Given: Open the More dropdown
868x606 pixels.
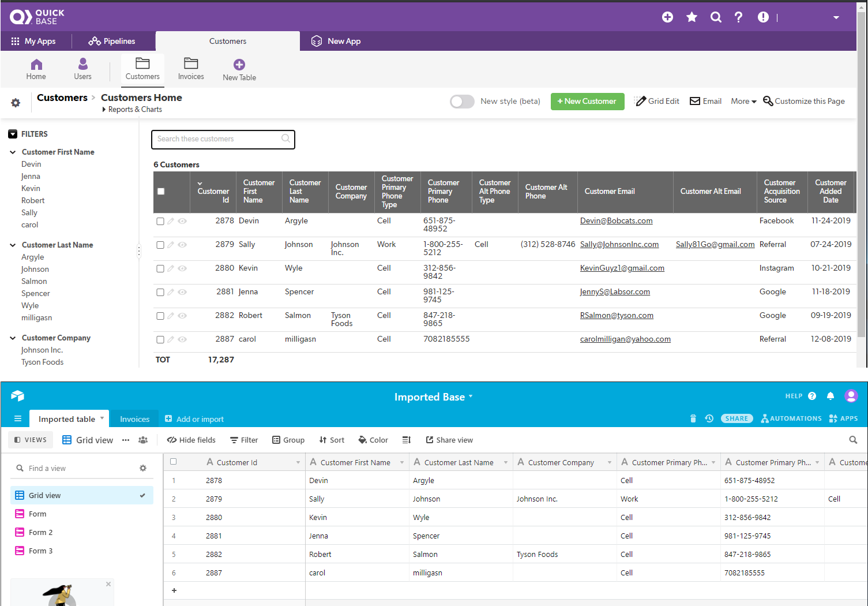Looking at the screenshot, I should (x=743, y=102).
